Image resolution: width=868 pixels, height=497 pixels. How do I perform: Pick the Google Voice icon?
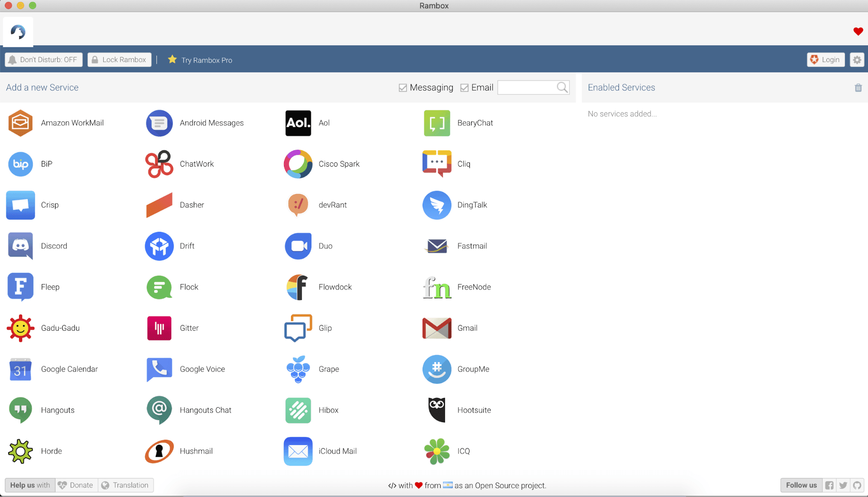coord(159,369)
